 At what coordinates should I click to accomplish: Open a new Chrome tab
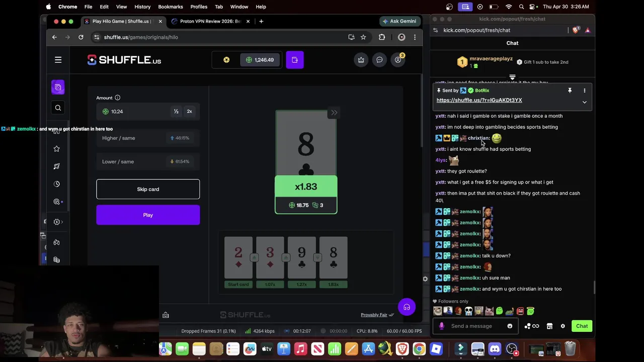[x=261, y=21]
